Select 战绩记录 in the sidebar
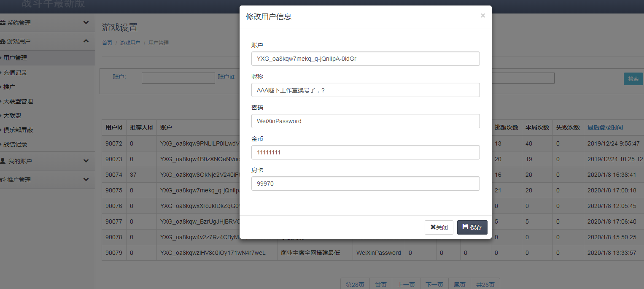The width and height of the screenshot is (644, 289). pos(15,144)
